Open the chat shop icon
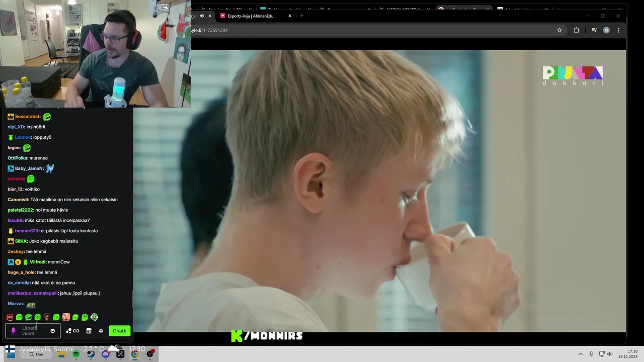Image resolution: width=644 pixels, height=362 pixels. 89,331
